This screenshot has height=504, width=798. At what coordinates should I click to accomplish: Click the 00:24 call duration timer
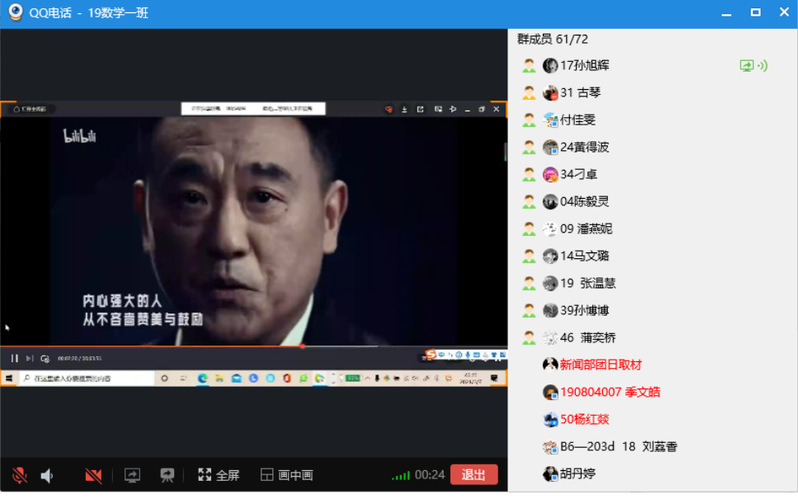pyautogui.click(x=430, y=475)
